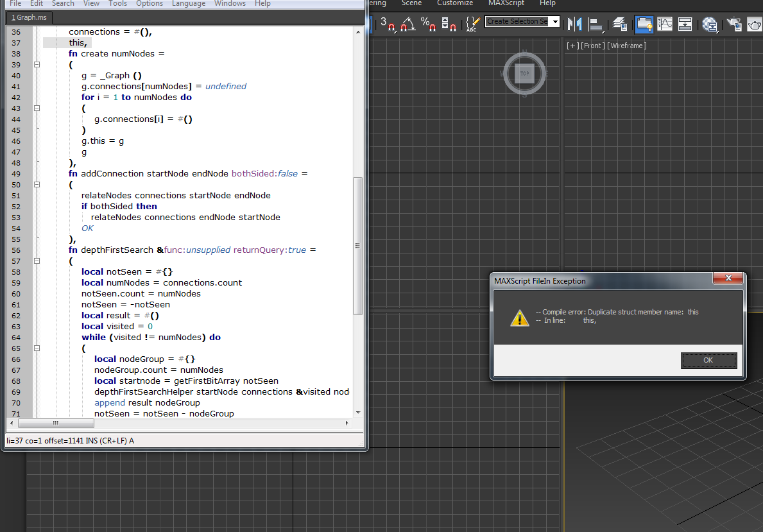Open editor Windows menu
The width and height of the screenshot is (763, 532).
[x=230, y=3]
